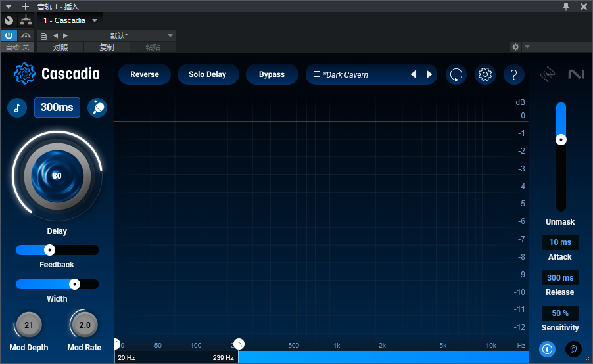This screenshot has height=364, width=593.
Task: Click the round disc icon at top left
Action: (x=9, y=20)
